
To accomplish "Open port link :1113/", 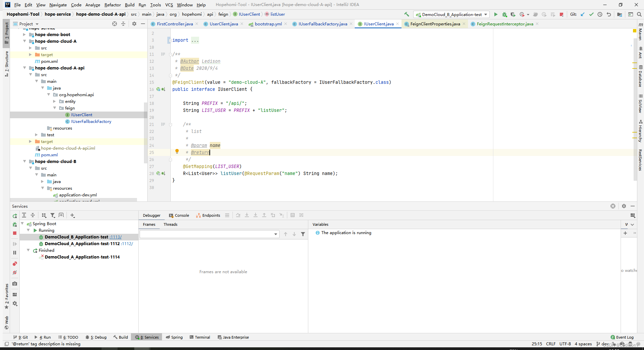I will 116,237.
